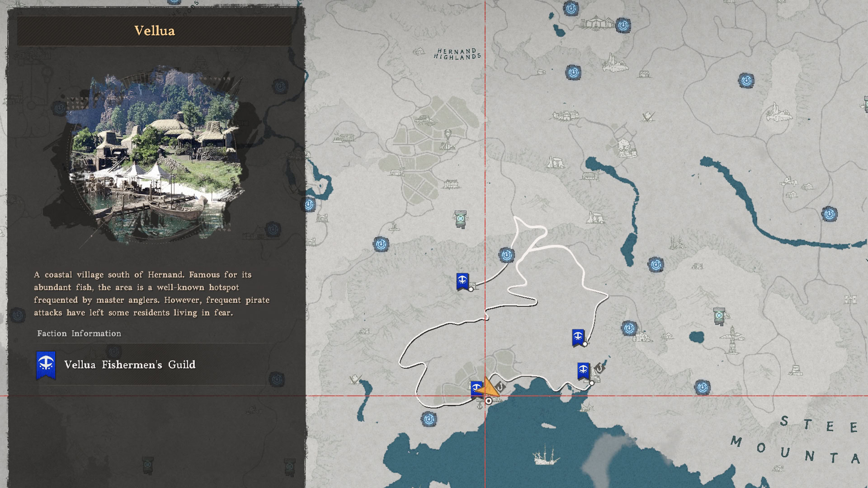Select the shipwreck icon off the eastern coast

[x=587, y=408]
